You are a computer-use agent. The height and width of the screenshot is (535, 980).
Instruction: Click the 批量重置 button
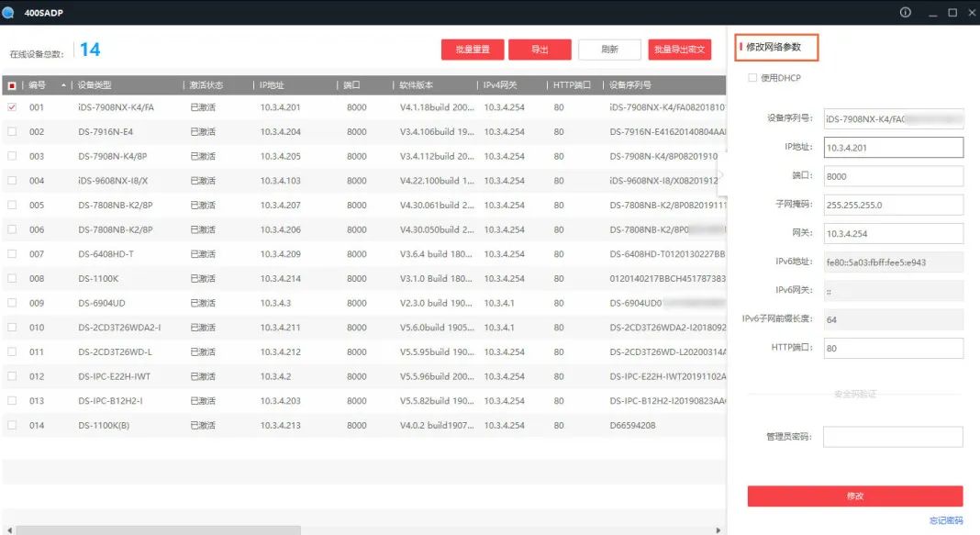tap(473, 50)
